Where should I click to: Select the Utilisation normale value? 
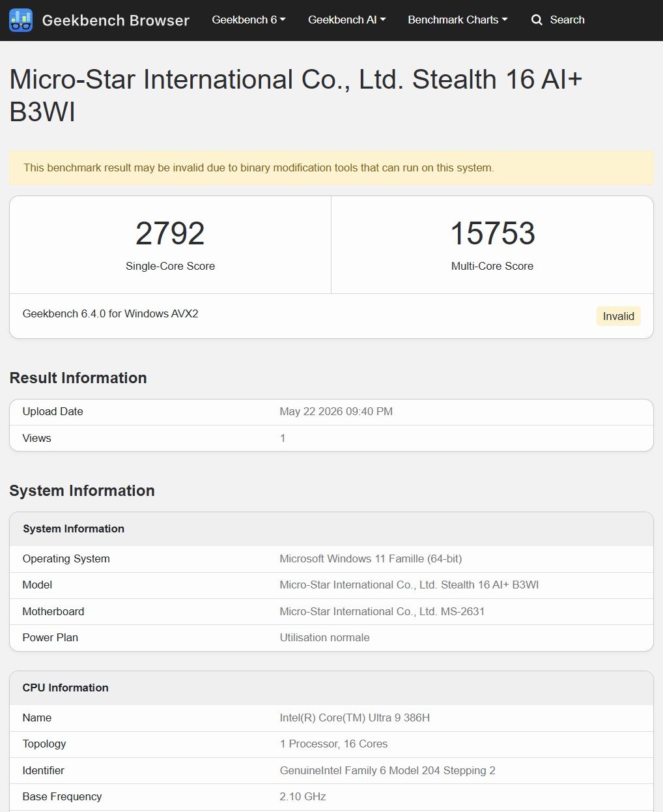pyautogui.click(x=324, y=637)
